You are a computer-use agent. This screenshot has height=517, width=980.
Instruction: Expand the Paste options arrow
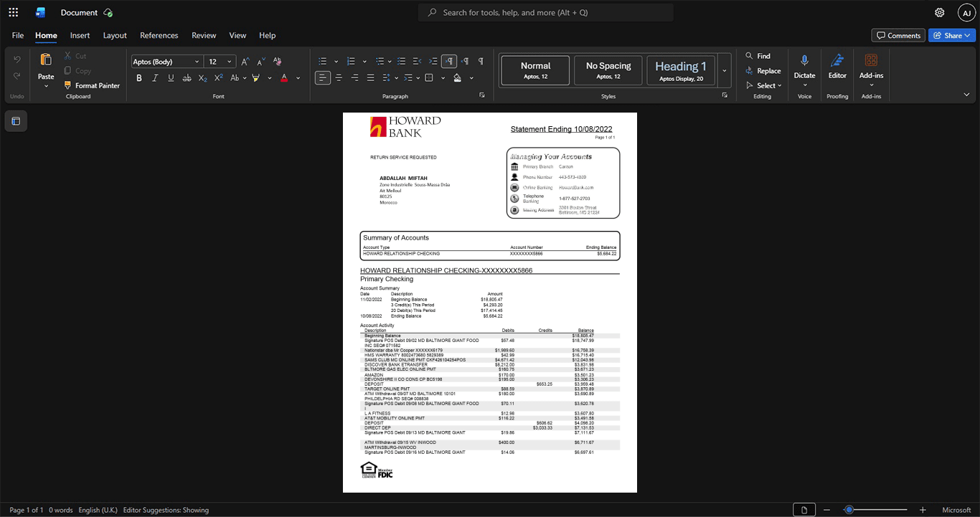coord(46,86)
